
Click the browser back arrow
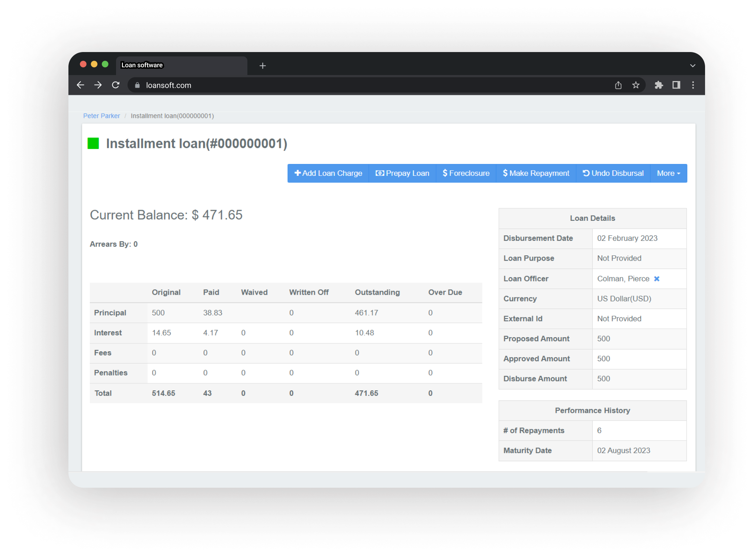tap(80, 85)
